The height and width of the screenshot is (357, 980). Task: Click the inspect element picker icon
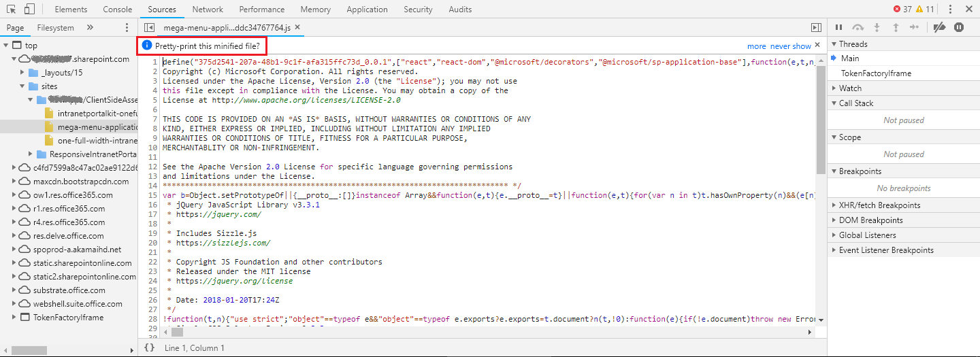(x=11, y=9)
